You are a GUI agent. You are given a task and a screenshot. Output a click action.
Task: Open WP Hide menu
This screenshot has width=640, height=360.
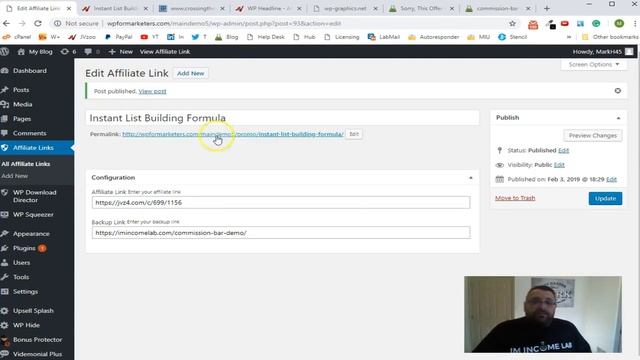26,325
